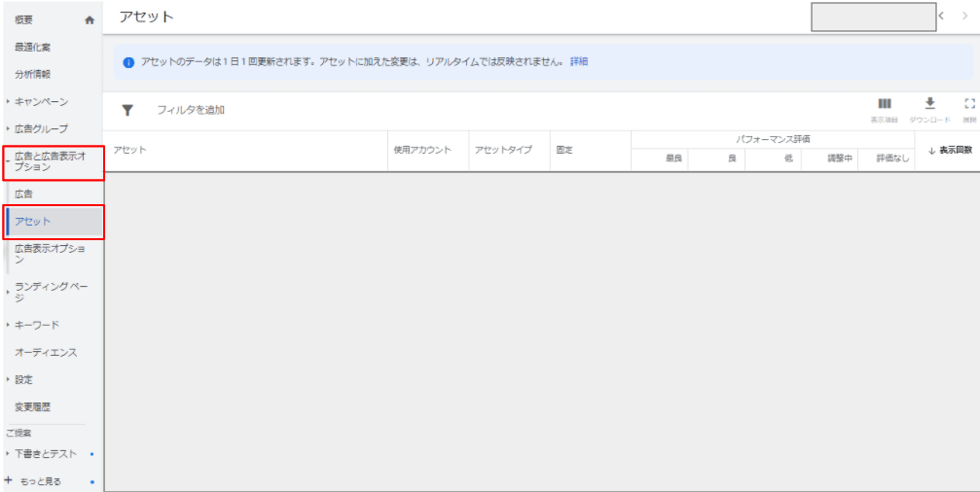The image size is (980, 492).
Task: Select オーディエンス in the sidebar
Action: [46, 352]
